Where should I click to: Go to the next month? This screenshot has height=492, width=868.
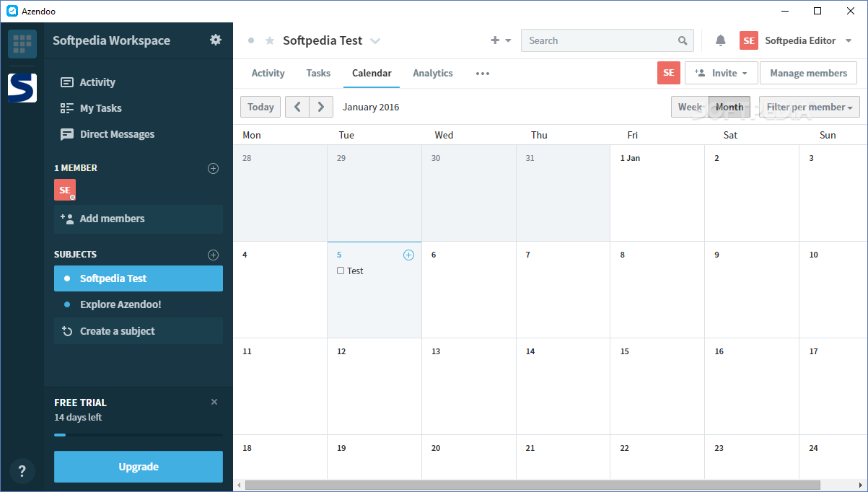pyautogui.click(x=321, y=107)
